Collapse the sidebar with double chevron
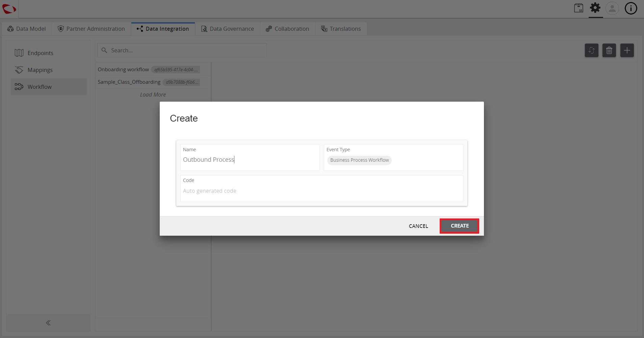The width and height of the screenshot is (644, 338). coord(48,323)
